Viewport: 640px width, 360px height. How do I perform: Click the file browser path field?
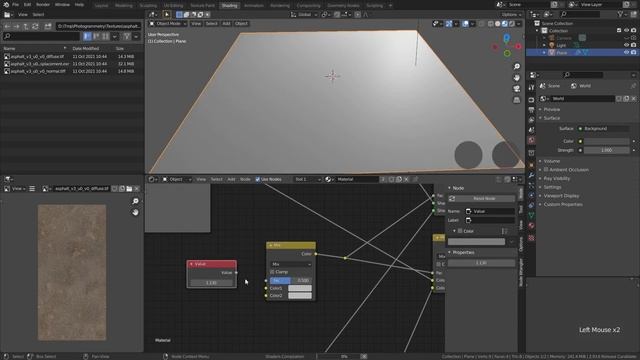pos(98,26)
